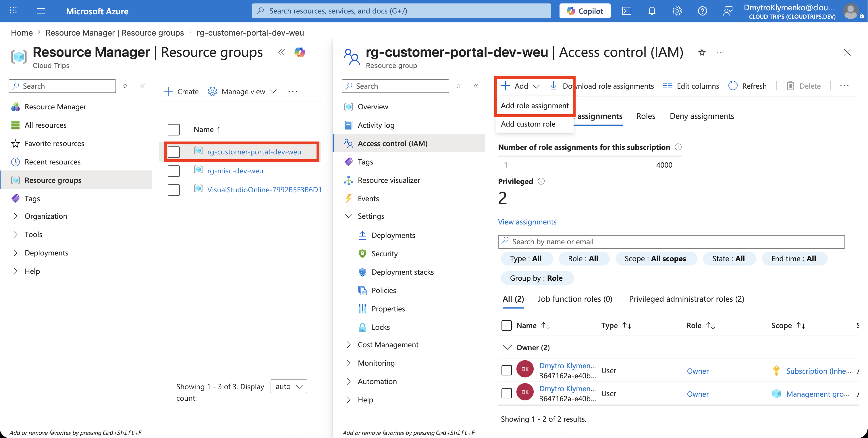Tick checkbox for rg-customer-portal-dev-weu
The width and height of the screenshot is (868, 438).
(173, 152)
